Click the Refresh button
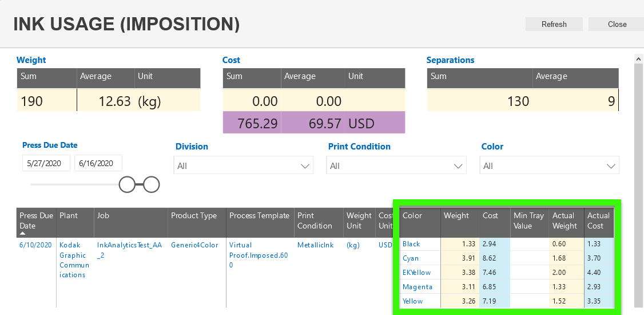 tap(554, 24)
